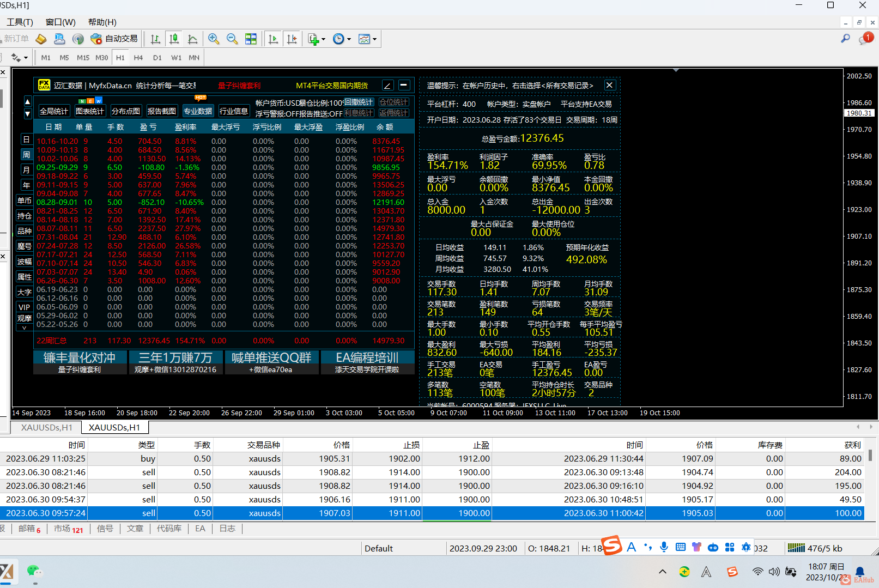This screenshot has height=588, width=879.
Task: Open the Data Window icon in toolbar
Action: click(x=59, y=39)
